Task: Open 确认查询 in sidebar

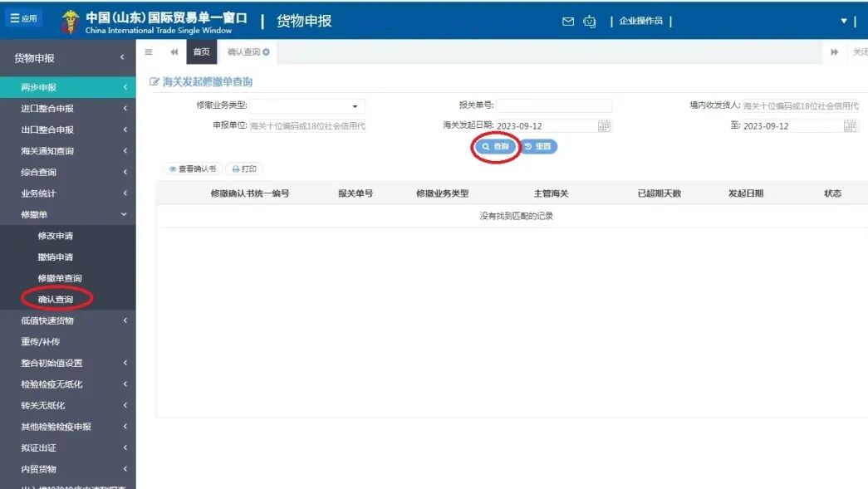Action: [x=56, y=299]
